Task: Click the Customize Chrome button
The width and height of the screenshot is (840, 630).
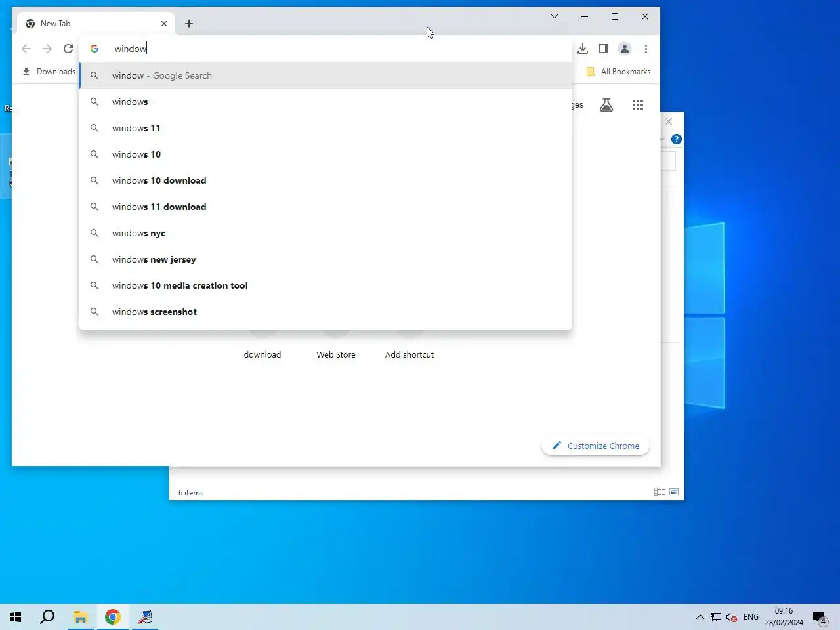Action: coord(595,446)
